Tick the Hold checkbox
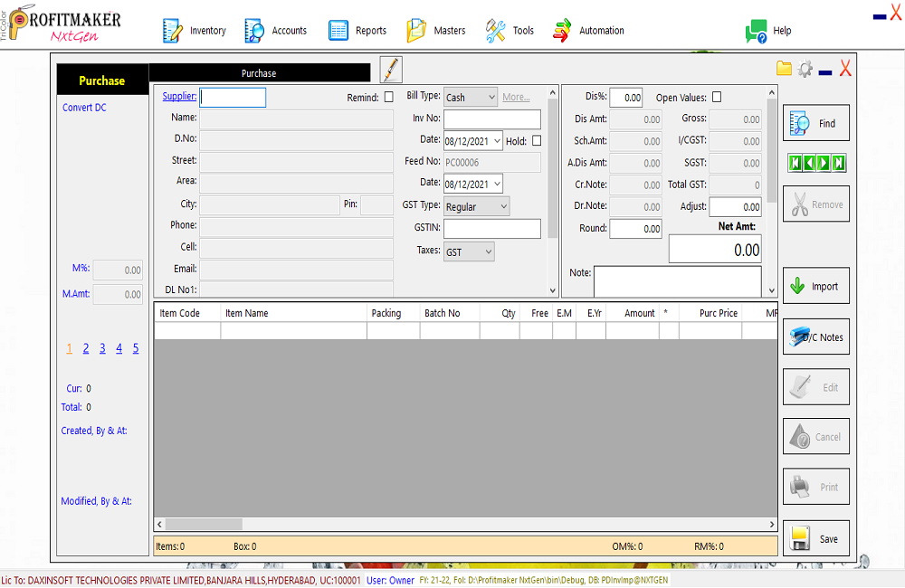905x588 pixels. [537, 141]
